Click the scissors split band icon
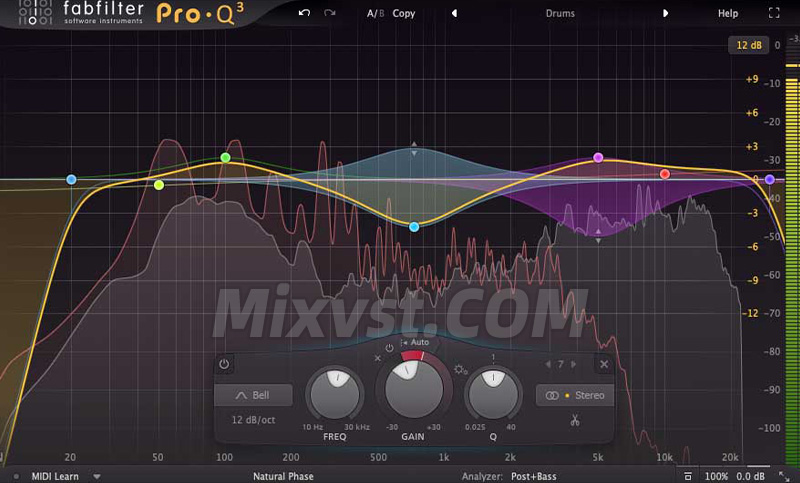Viewport: 800px width, 483px height. tap(575, 420)
